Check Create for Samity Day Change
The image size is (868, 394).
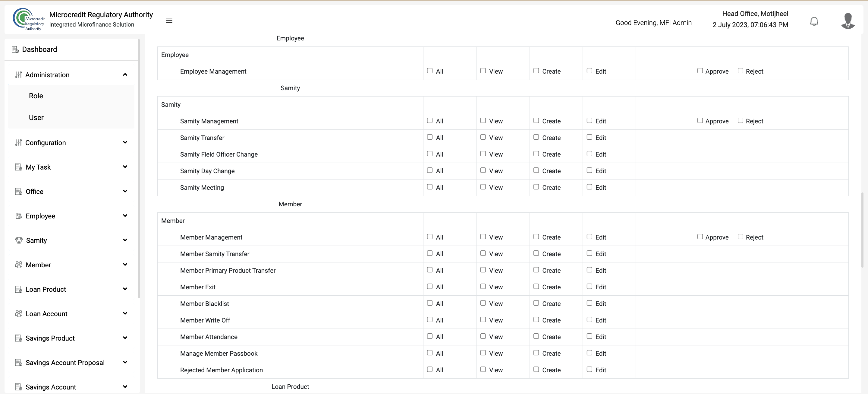[536, 170]
